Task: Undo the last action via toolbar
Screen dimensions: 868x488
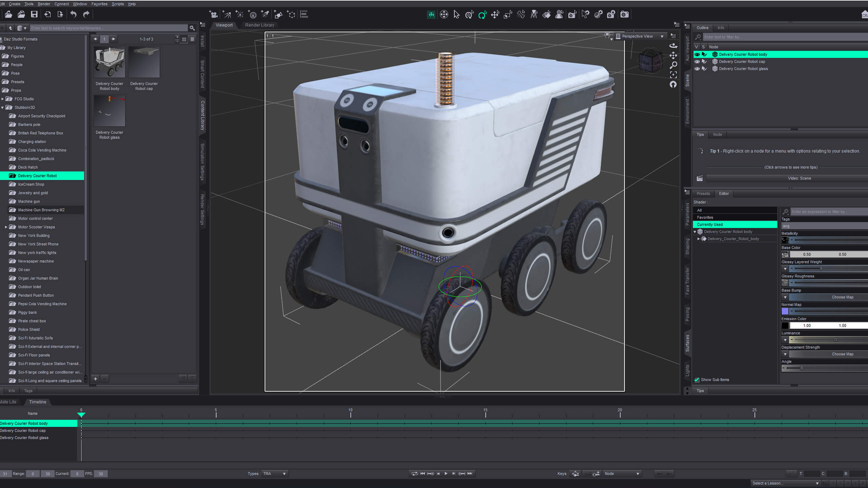Action: click(73, 14)
